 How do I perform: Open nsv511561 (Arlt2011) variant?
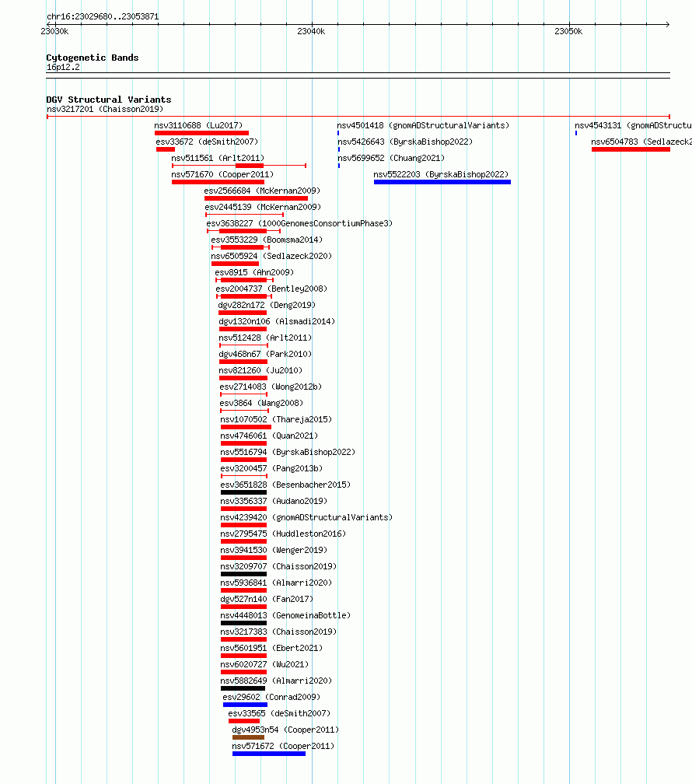(218, 158)
